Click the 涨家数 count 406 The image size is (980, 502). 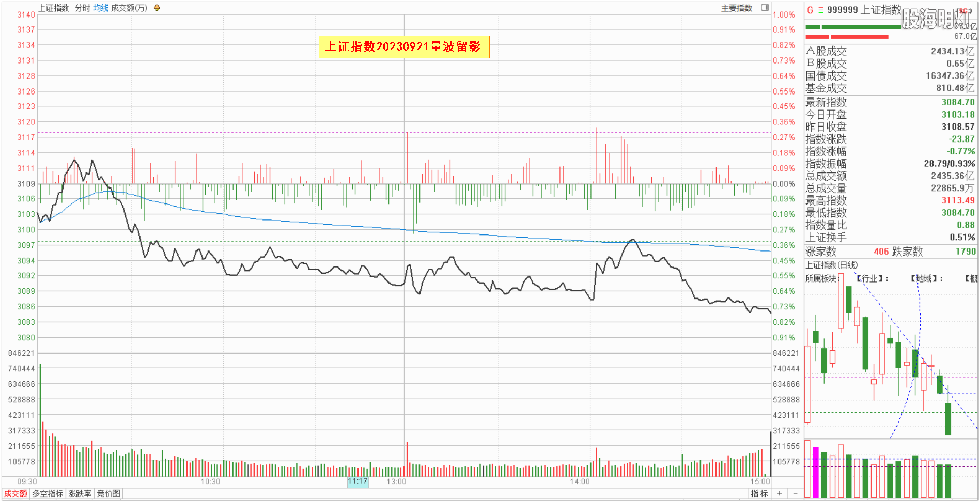coord(881,252)
